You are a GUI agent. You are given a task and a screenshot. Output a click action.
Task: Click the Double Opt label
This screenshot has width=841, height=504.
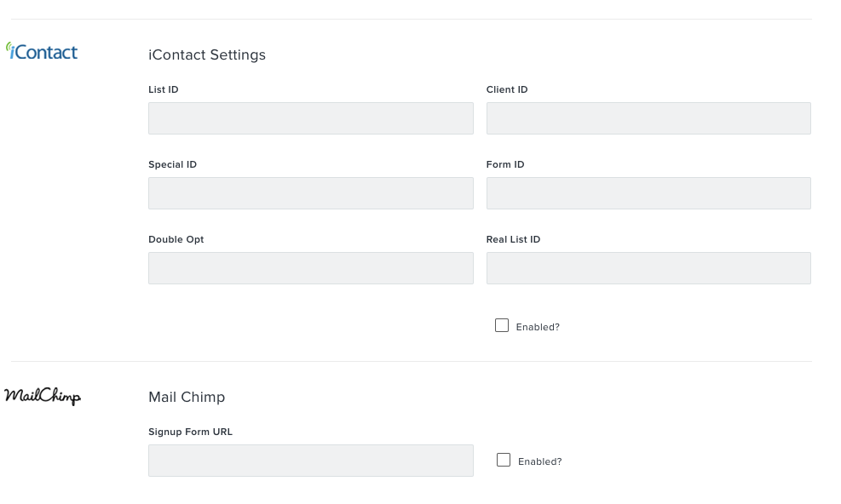tap(176, 240)
